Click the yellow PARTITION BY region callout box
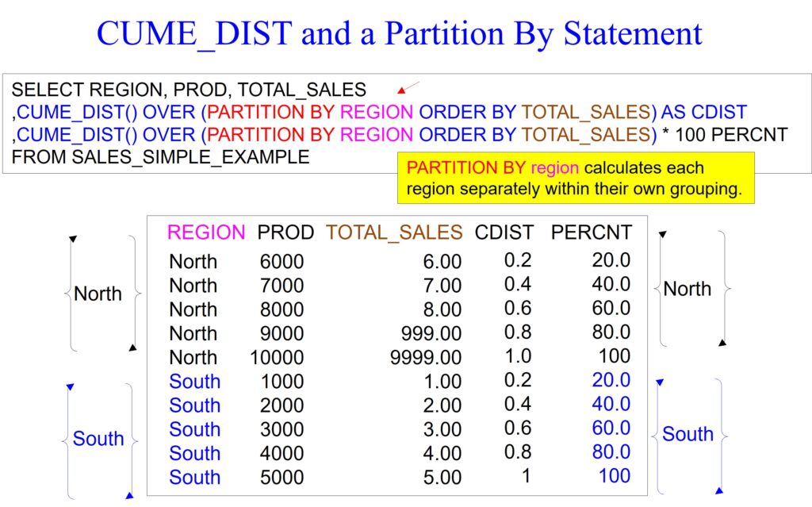812x507 pixels. (x=576, y=179)
